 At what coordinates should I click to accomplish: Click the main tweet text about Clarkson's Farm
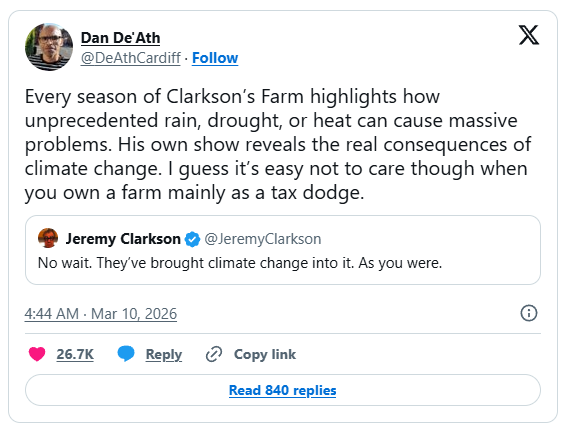[277, 145]
